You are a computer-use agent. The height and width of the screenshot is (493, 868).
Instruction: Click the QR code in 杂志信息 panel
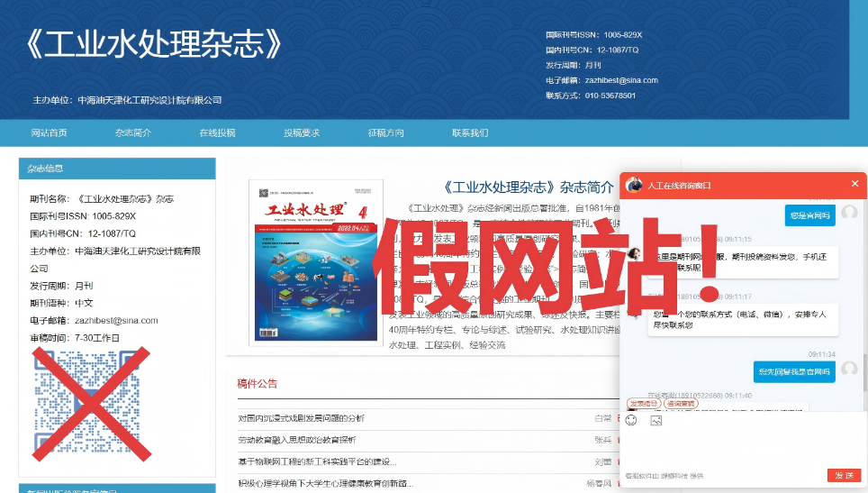click(x=86, y=401)
